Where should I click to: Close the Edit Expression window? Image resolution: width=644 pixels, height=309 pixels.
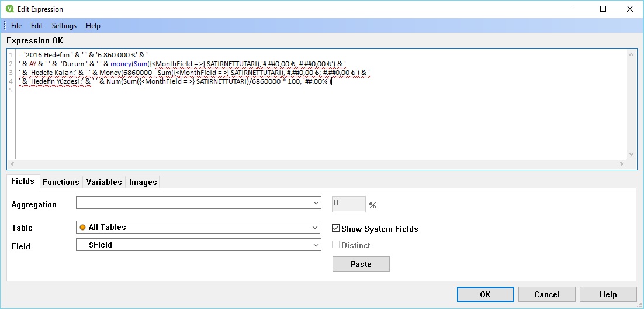[629, 9]
